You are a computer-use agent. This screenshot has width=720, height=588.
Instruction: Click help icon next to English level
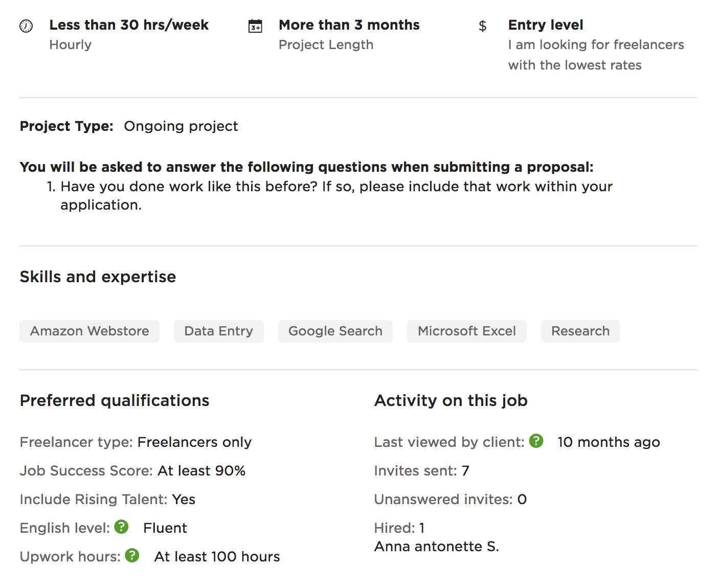tap(121, 527)
